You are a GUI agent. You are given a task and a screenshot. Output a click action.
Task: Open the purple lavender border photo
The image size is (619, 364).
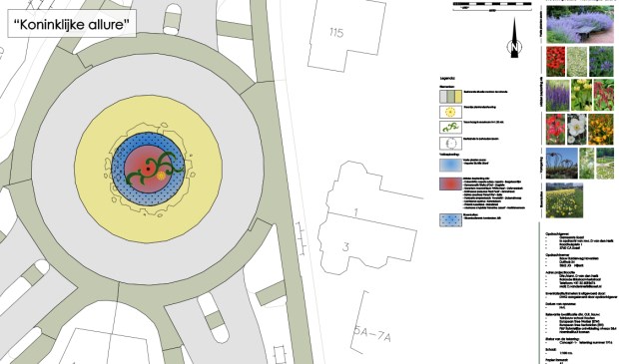pos(580,25)
